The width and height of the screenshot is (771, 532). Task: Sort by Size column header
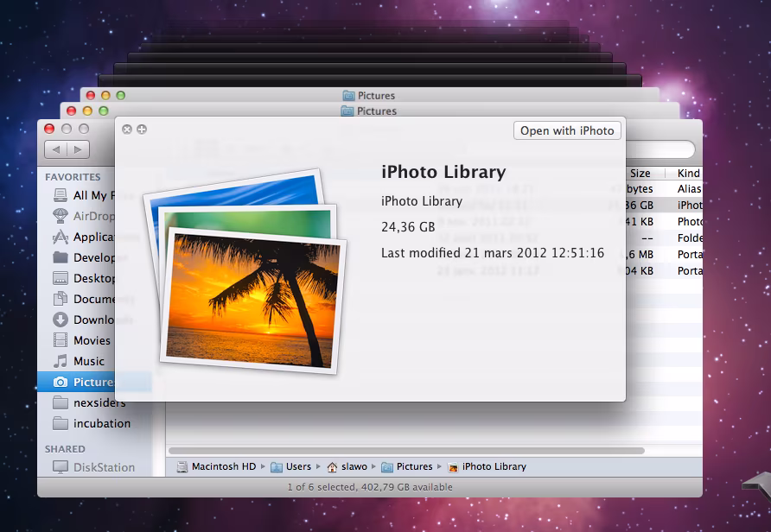pos(640,173)
